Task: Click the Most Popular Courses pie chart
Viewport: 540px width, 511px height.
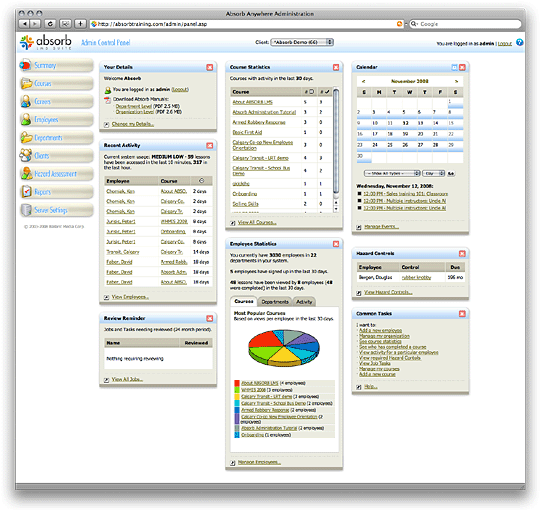Action: pos(284,348)
